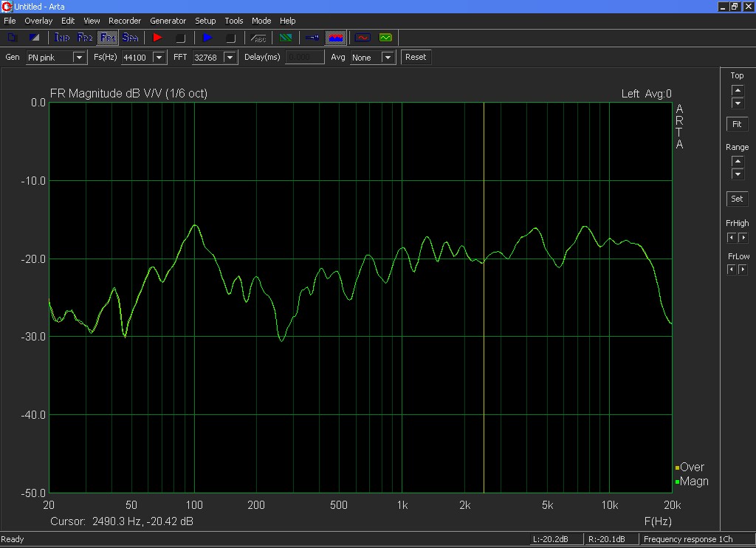Screen dimensions: 756x548
Task: Open the Help menu
Action: pos(288,21)
